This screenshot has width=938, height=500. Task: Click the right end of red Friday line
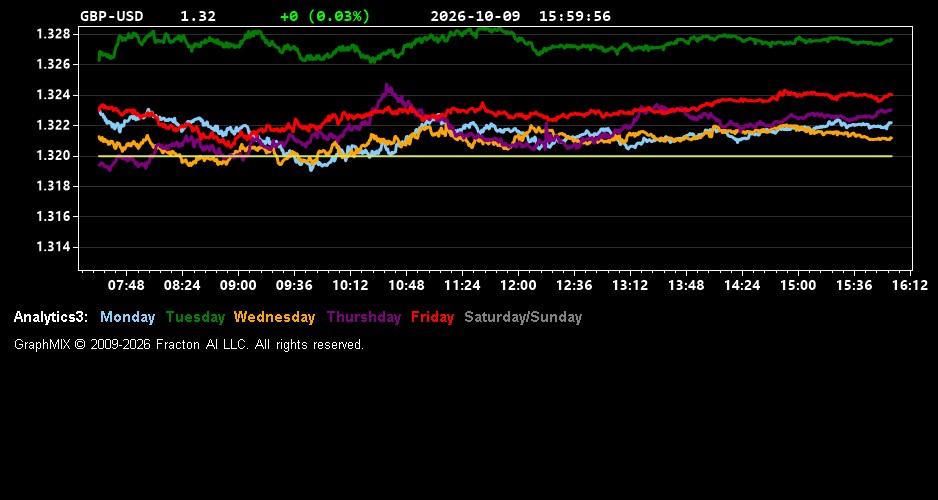point(891,94)
